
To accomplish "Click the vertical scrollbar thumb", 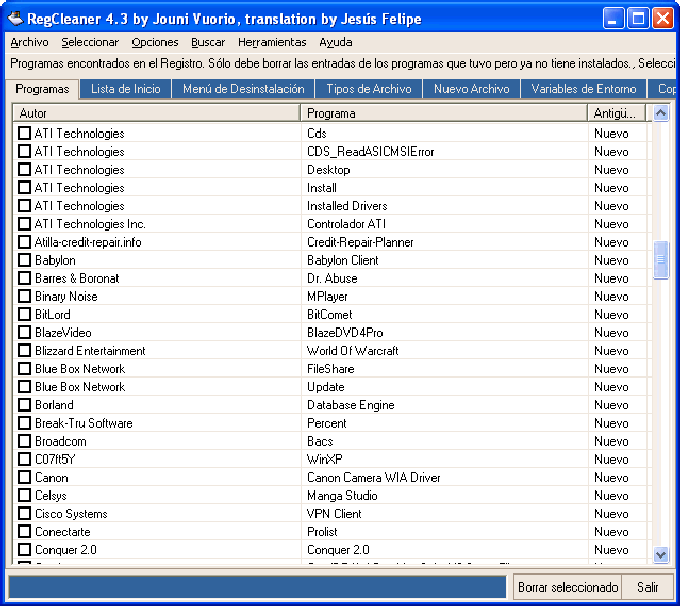I will point(660,260).
